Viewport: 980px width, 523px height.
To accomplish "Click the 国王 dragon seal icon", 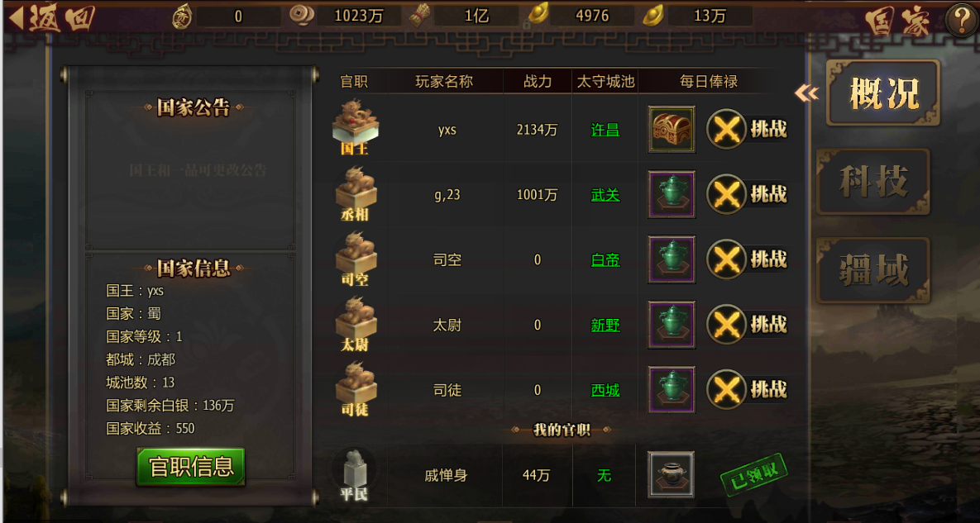I will pyautogui.click(x=355, y=126).
